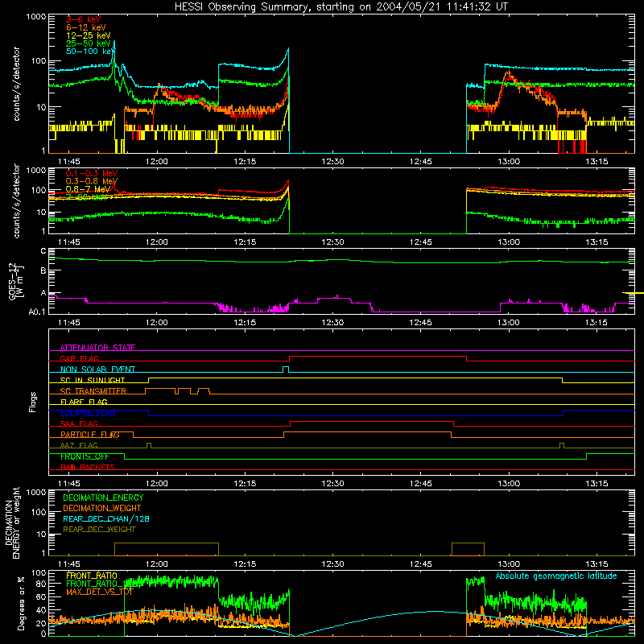The height and width of the screenshot is (644, 644).
Task: Select the REAR_DEC_WEIGHT legend label
Action: tap(99, 530)
